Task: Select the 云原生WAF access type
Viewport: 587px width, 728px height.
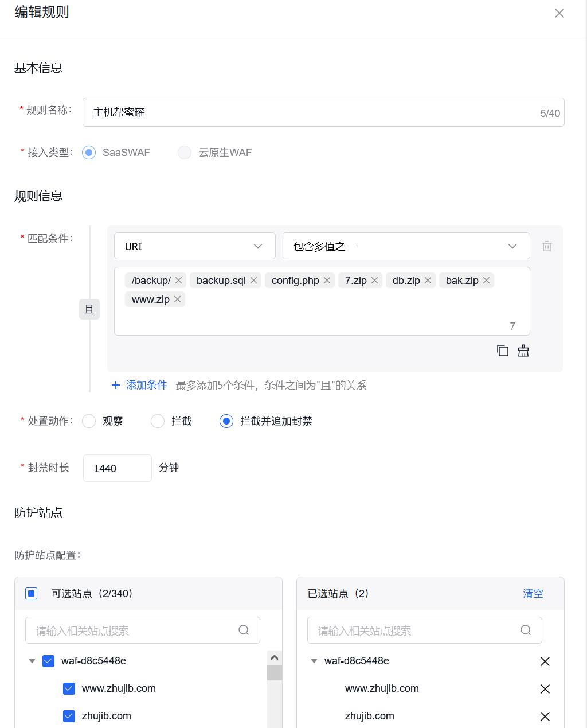Action: 184,152
